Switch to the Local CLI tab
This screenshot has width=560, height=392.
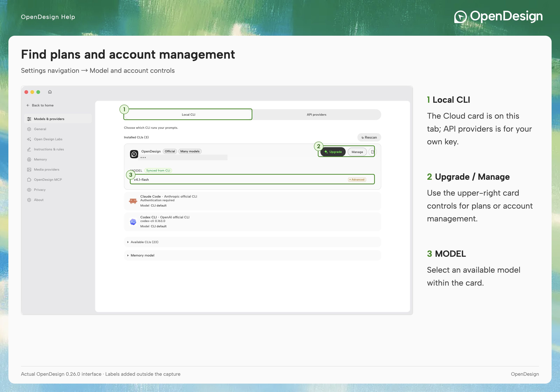(188, 115)
